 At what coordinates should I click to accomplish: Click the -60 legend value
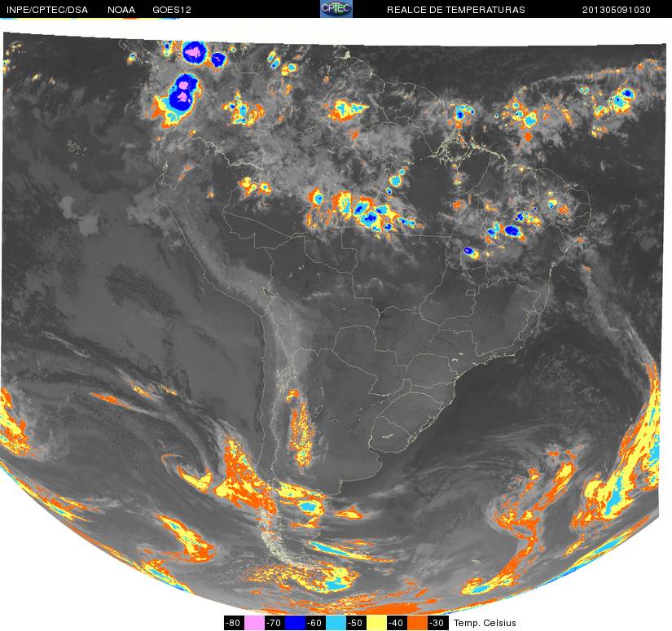[x=315, y=622]
